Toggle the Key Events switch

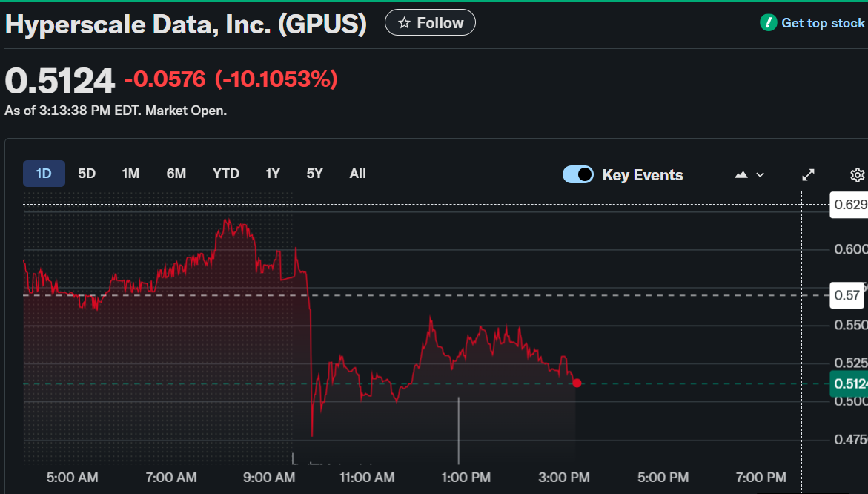point(578,174)
